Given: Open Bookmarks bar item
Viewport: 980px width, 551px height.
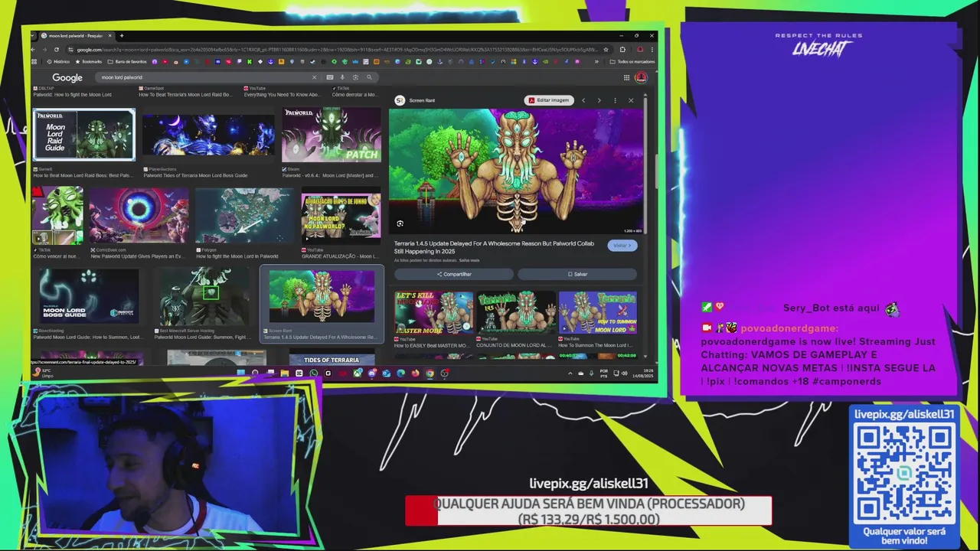Looking at the screenshot, I should 89,61.
